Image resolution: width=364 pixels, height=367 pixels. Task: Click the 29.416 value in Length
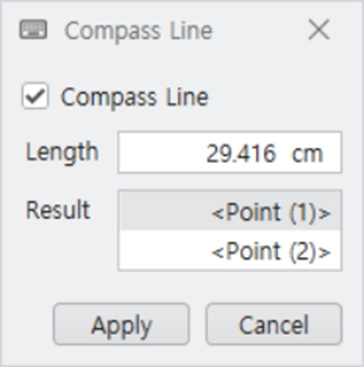click(241, 154)
